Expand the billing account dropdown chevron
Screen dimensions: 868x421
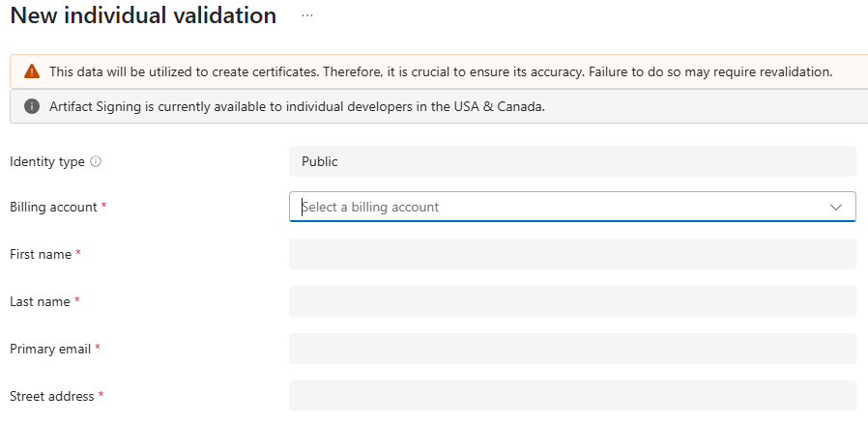point(835,207)
